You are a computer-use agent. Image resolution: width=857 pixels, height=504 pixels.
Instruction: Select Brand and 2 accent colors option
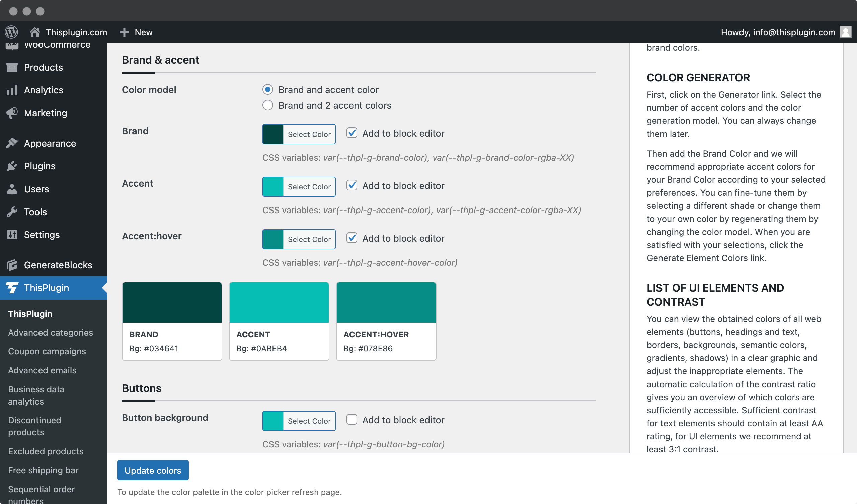[x=268, y=106]
